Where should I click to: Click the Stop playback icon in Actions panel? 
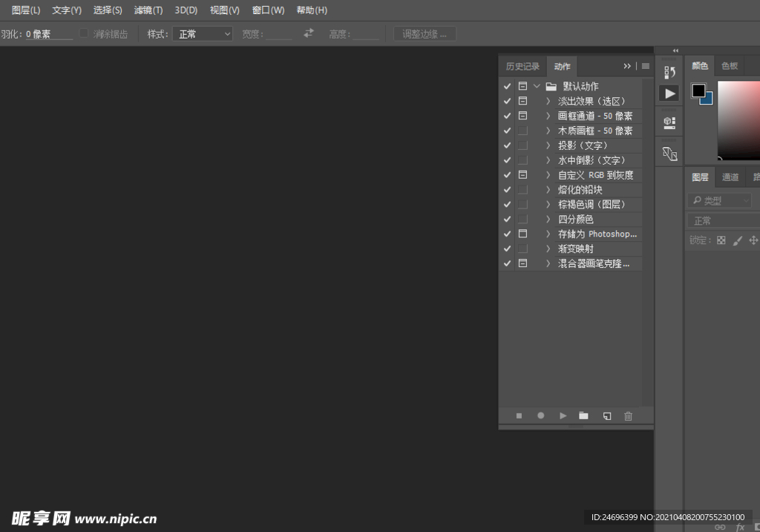519,416
